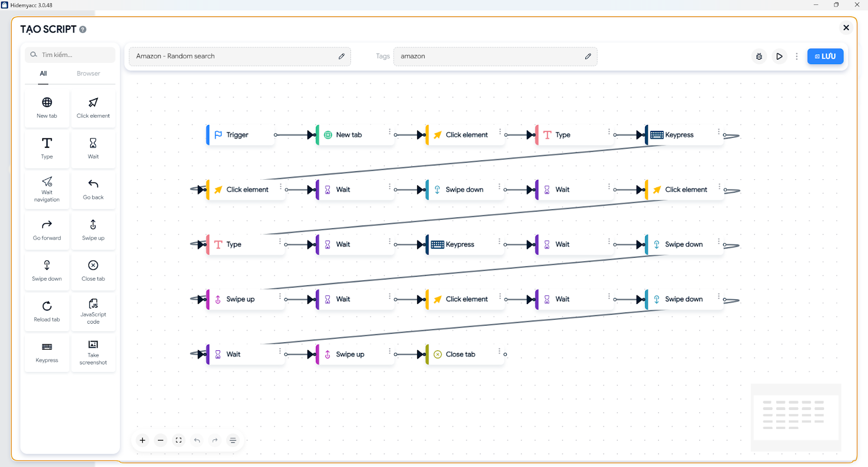
Task: Run the script with play button
Action: (x=779, y=56)
